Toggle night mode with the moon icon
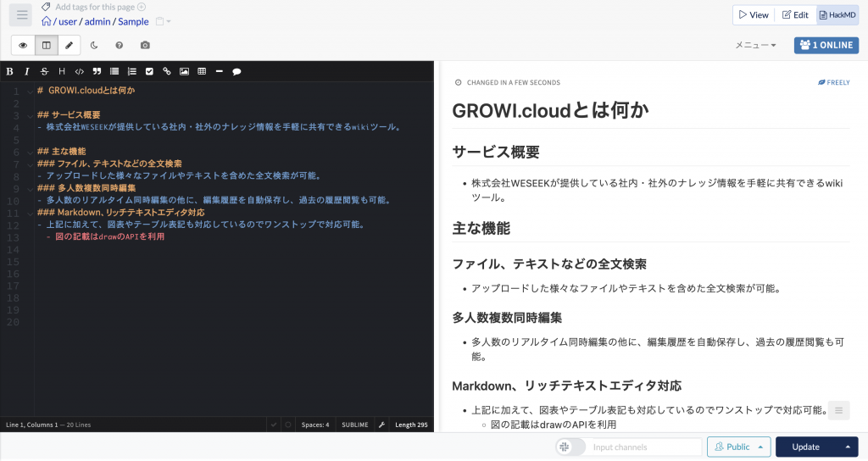This screenshot has width=868, height=461. (x=94, y=46)
